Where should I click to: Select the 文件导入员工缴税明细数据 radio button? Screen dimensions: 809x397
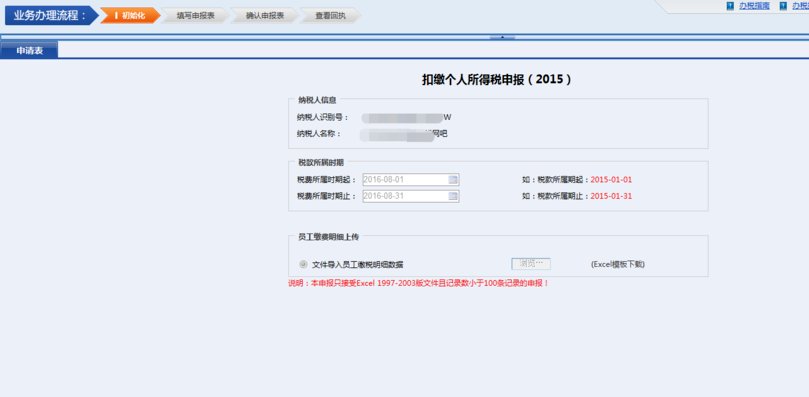(x=303, y=264)
